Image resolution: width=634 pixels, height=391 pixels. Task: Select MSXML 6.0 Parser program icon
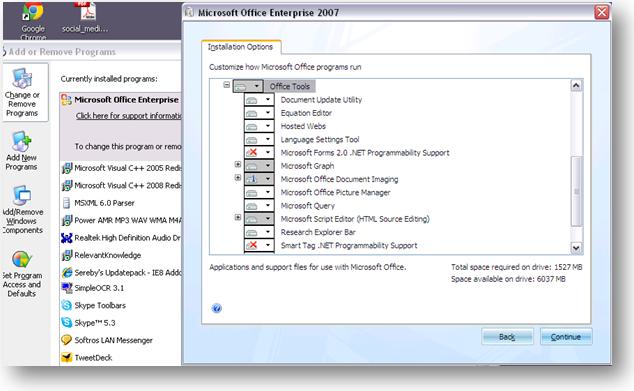pos(67,203)
